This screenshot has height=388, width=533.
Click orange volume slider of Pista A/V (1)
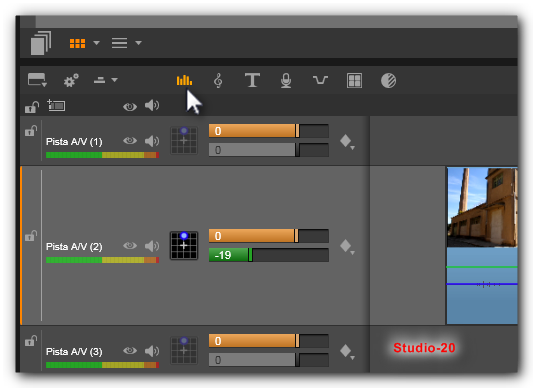click(x=269, y=131)
